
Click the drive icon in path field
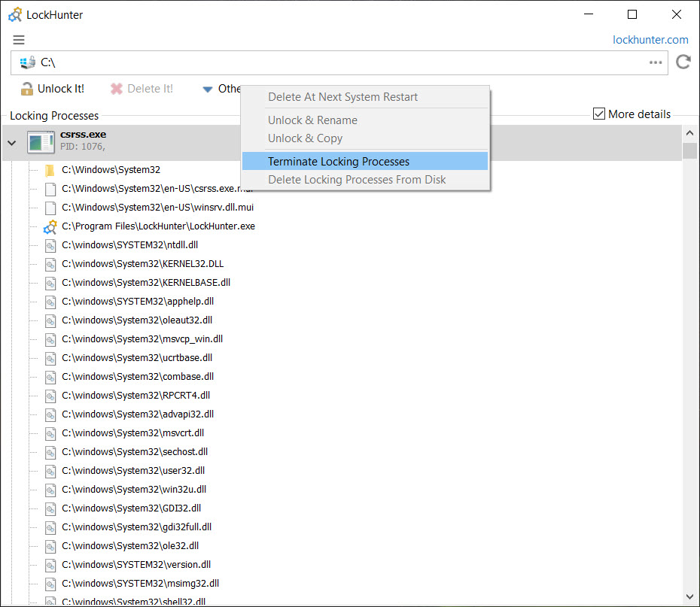28,62
